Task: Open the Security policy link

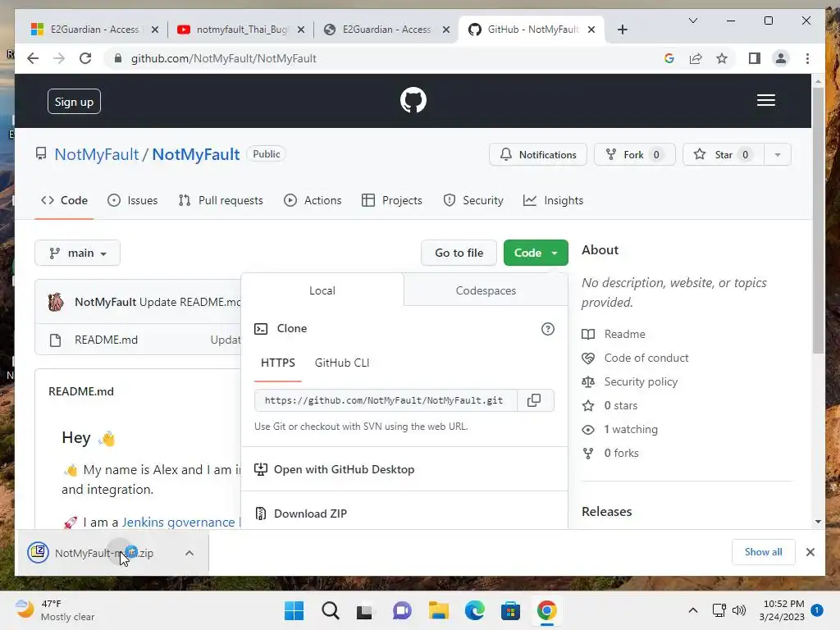Action: tap(641, 381)
